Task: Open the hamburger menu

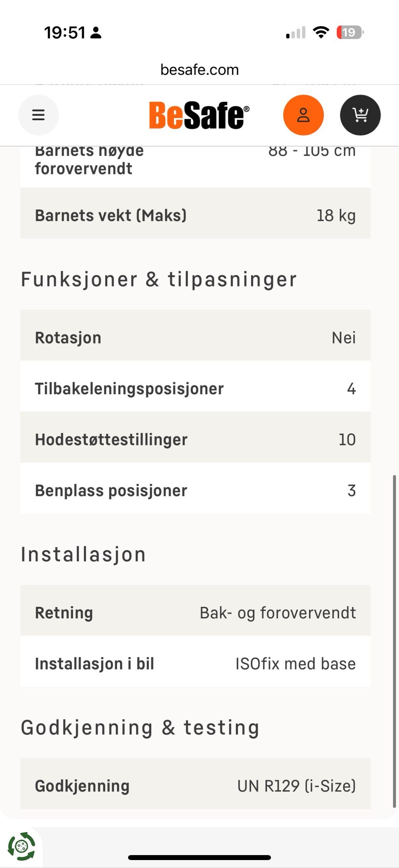Action: 38,115
